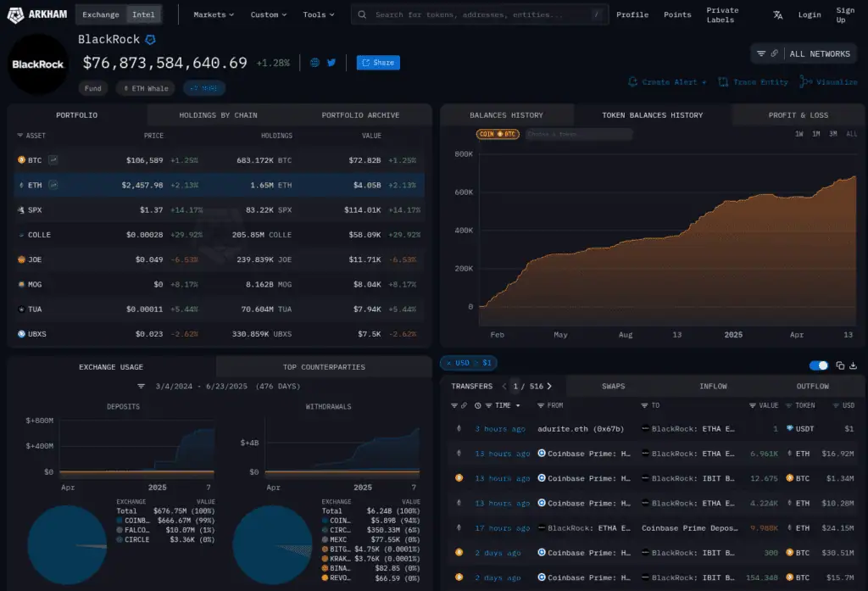868x591 pixels.
Task: Open the Portfolio tab
Action: click(77, 115)
